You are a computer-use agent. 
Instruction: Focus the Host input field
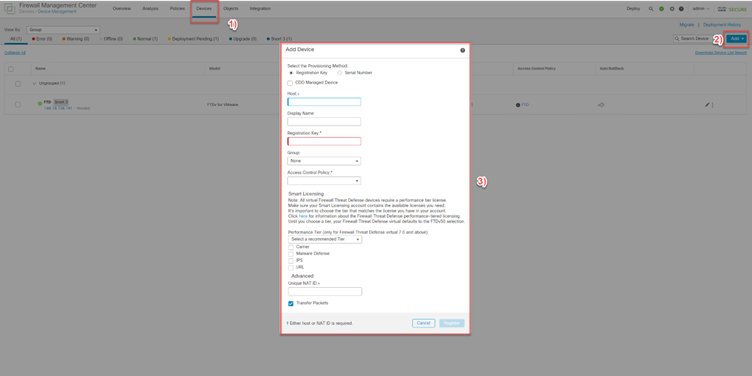click(x=324, y=102)
